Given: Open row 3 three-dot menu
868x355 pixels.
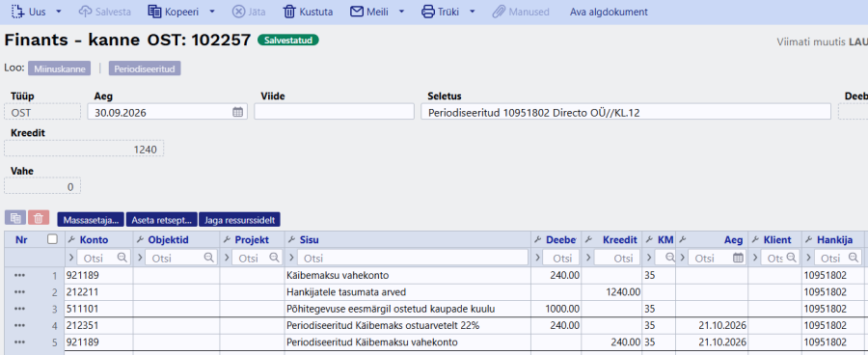Looking at the screenshot, I should coord(20,309).
